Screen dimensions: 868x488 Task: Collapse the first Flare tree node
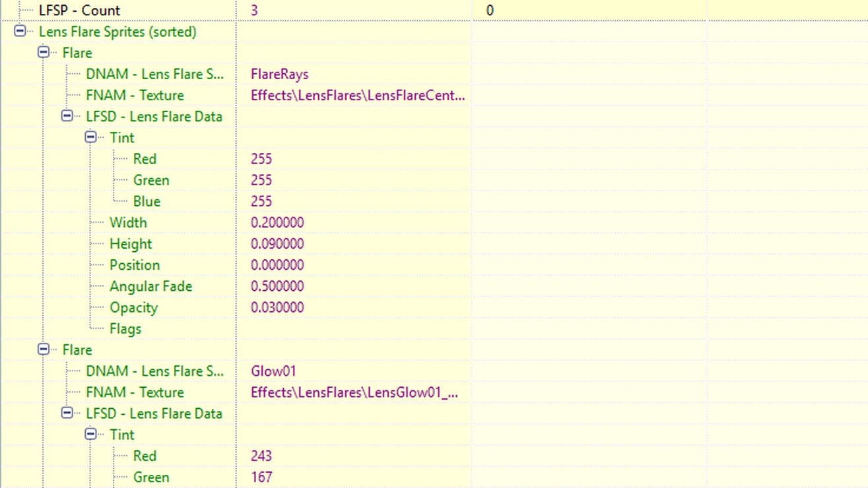[x=44, y=52]
